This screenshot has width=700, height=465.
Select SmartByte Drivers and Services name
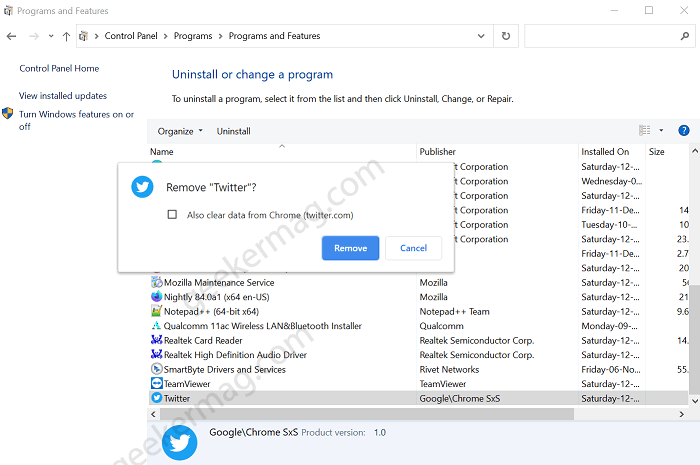click(225, 370)
